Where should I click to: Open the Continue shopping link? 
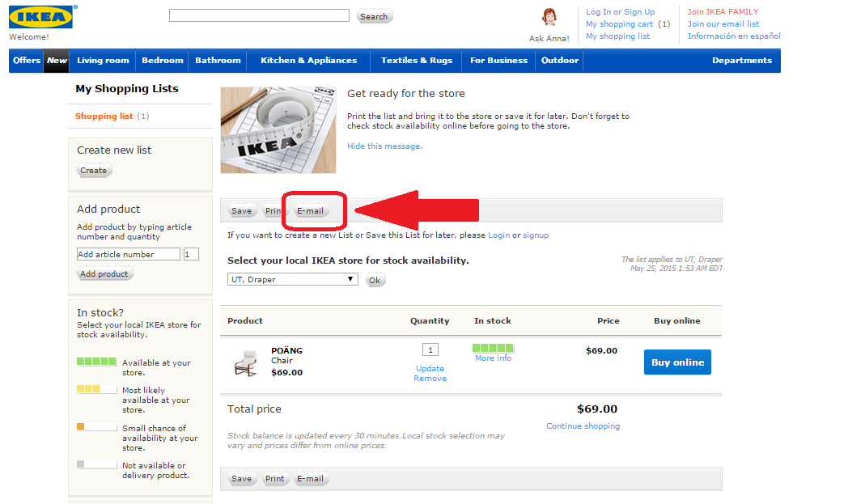[583, 426]
